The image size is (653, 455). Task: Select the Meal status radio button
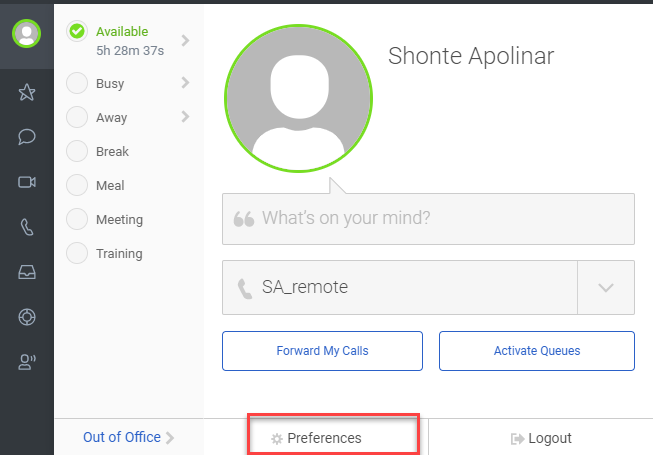tap(77, 185)
